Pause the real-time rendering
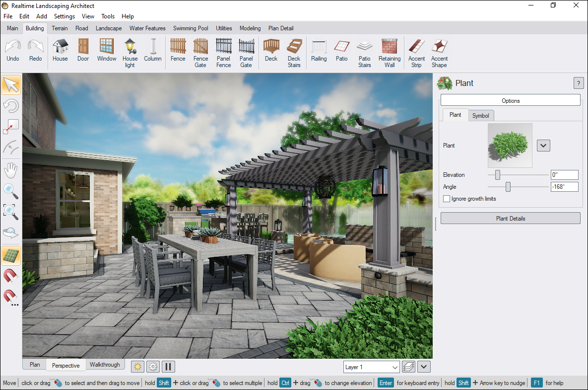This screenshot has width=588, height=390. pos(168,366)
